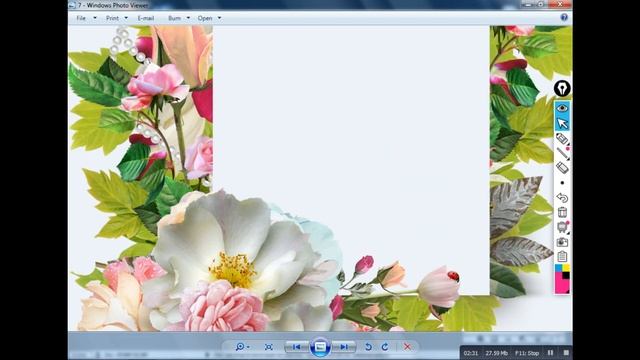Delete the photo with red X
This screenshot has width=640, height=360.
tap(407, 347)
